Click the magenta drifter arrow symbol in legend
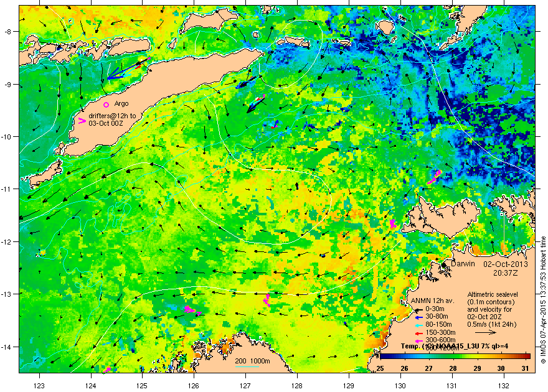 click(82, 121)
